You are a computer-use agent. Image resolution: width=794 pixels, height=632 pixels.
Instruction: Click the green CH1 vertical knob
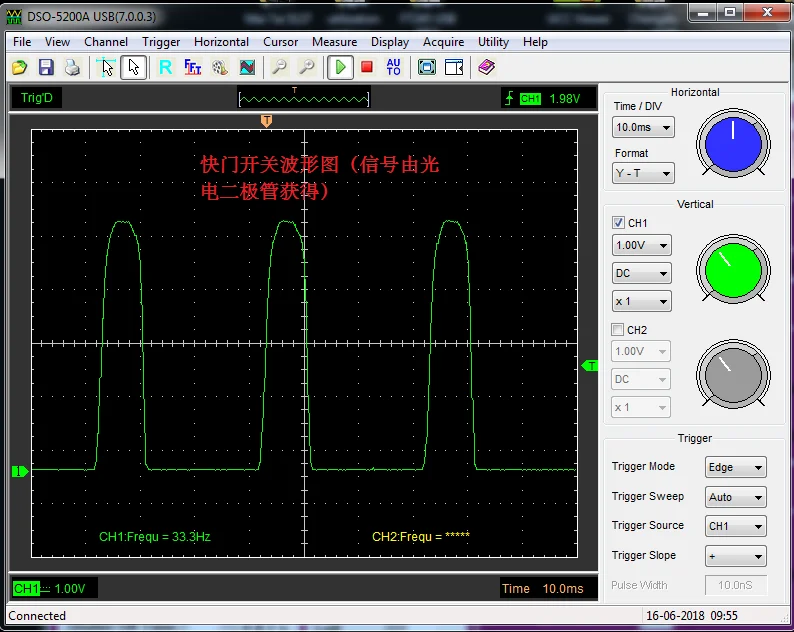click(x=733, y=270)
